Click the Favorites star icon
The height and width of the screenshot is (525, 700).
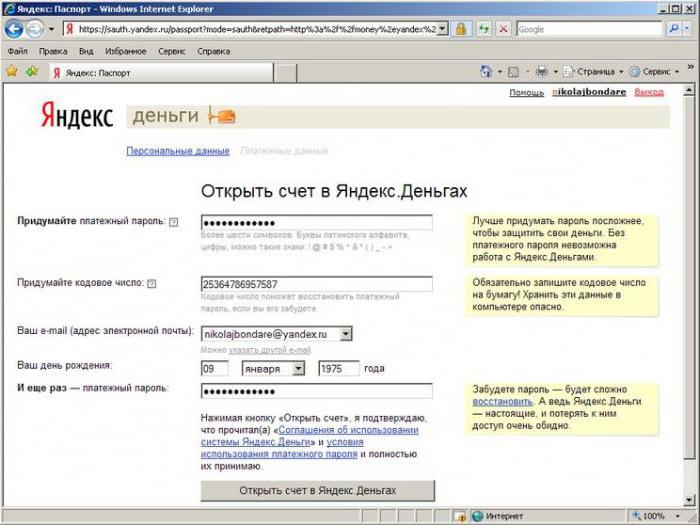click(x=12, y=71)
